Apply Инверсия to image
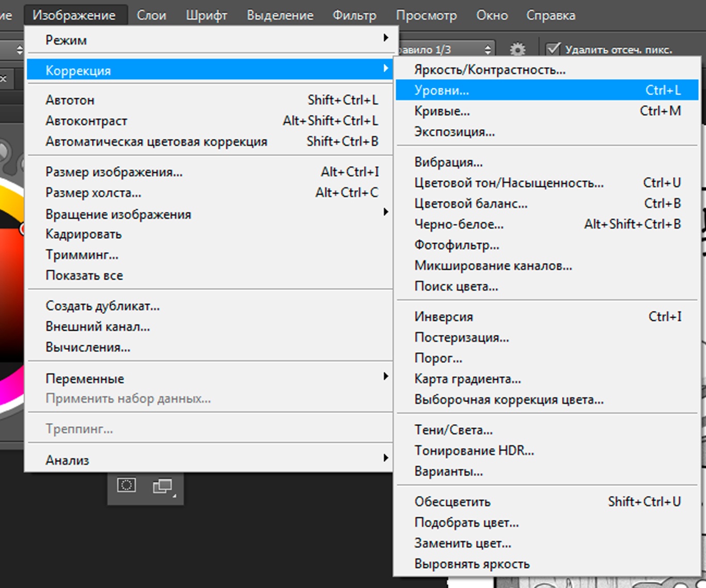 (547, 317)
